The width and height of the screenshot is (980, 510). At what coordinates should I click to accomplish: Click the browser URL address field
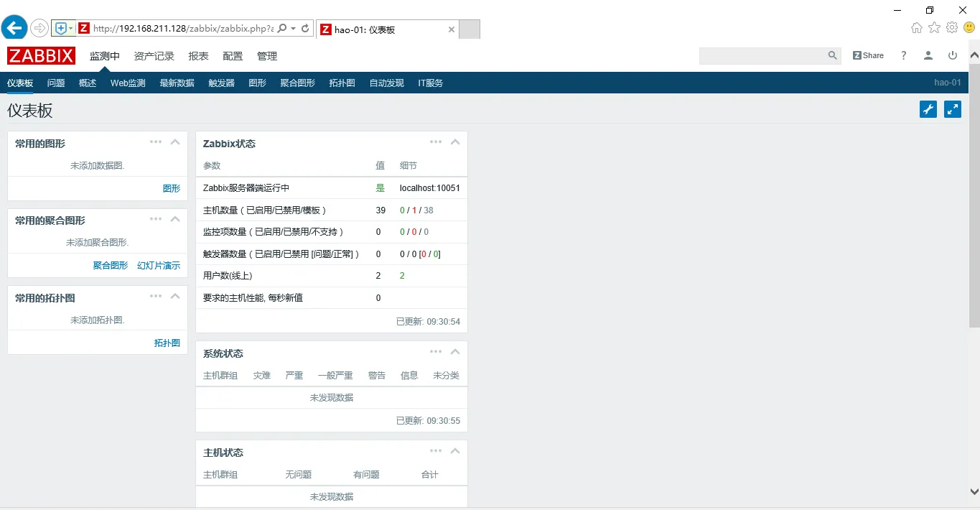pyautogui.click(x=183, y=29)
